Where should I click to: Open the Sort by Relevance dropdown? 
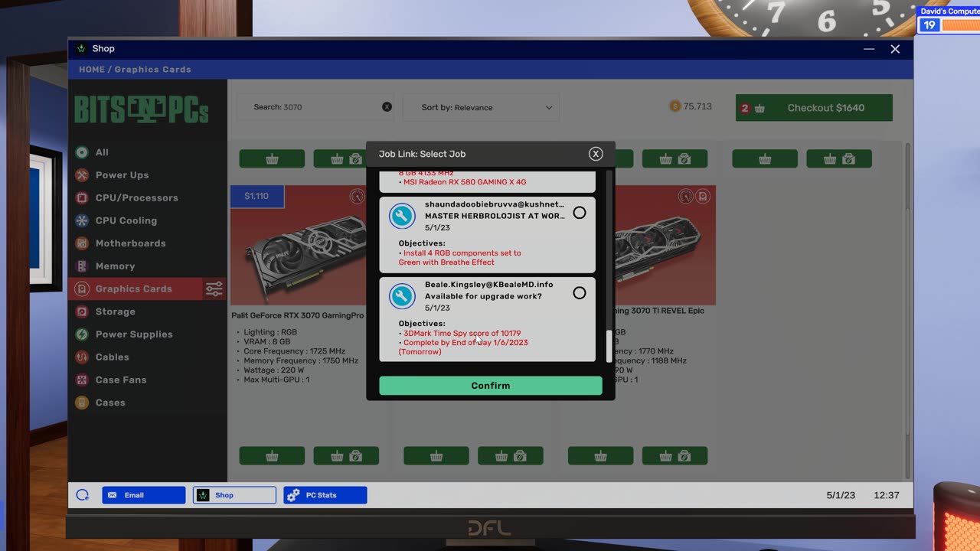[x=481, y=107]
